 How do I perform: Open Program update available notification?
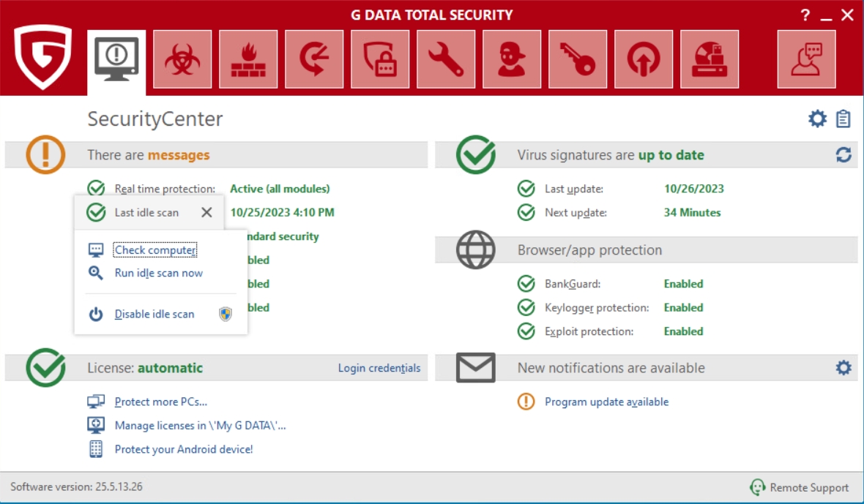pos(607,402)
